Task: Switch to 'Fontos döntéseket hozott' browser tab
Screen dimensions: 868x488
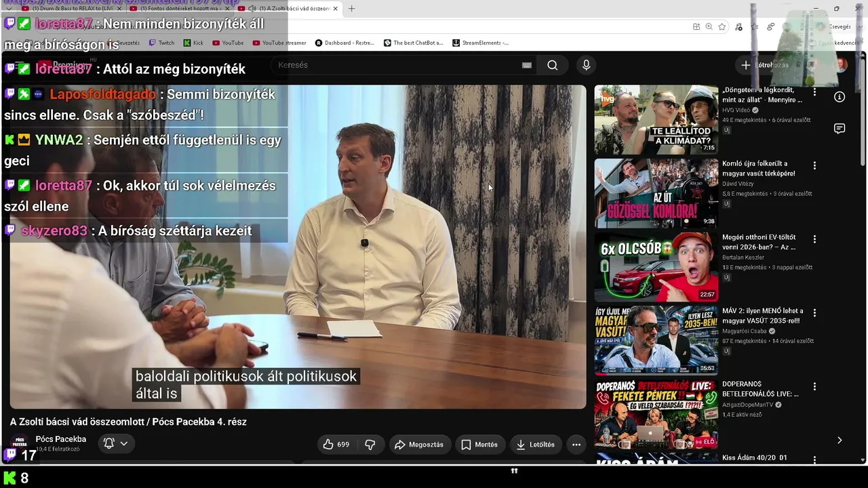Action: point(180,9)
